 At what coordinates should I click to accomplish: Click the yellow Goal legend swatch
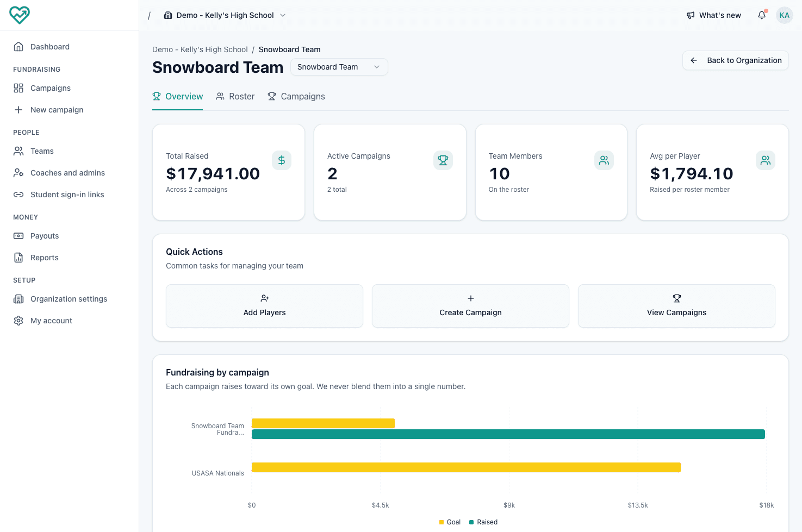pyautogui.click(x=442, y=522)
